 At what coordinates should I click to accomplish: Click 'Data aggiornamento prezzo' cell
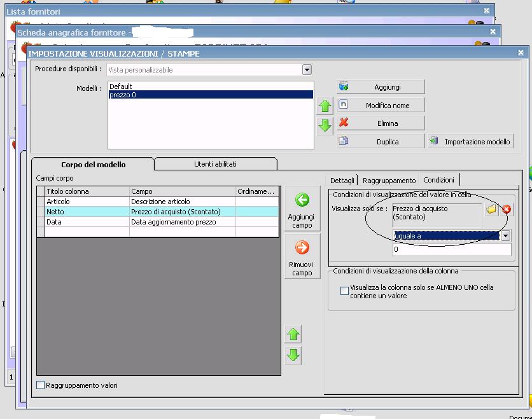click(x=183, y=222)
